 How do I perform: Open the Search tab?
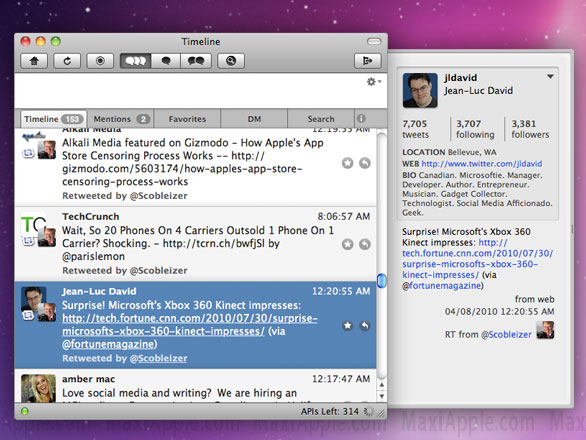(321, 119)
